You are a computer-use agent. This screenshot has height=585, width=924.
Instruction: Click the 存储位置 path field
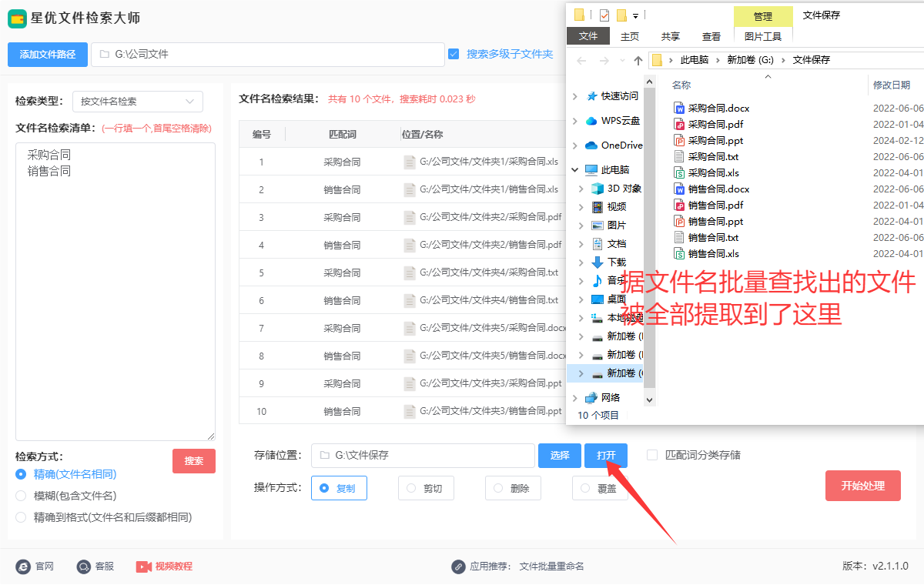[423, 456]
